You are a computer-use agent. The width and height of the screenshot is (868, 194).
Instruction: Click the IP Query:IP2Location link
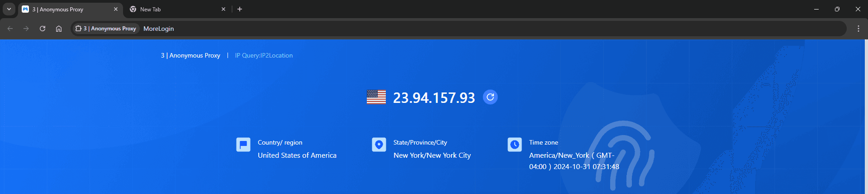[x=264, y=55]
